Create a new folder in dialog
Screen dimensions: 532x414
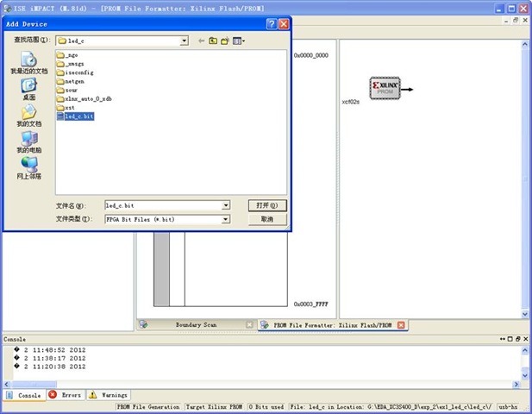click(224, 41)
